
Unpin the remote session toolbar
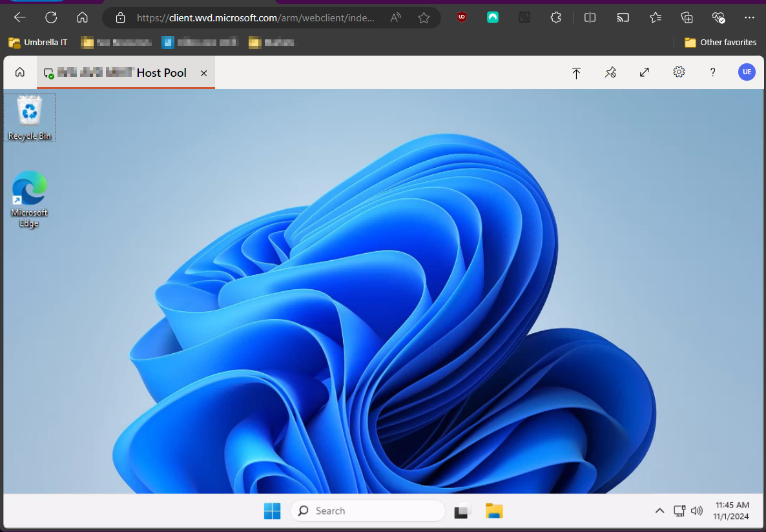(610, 73)
